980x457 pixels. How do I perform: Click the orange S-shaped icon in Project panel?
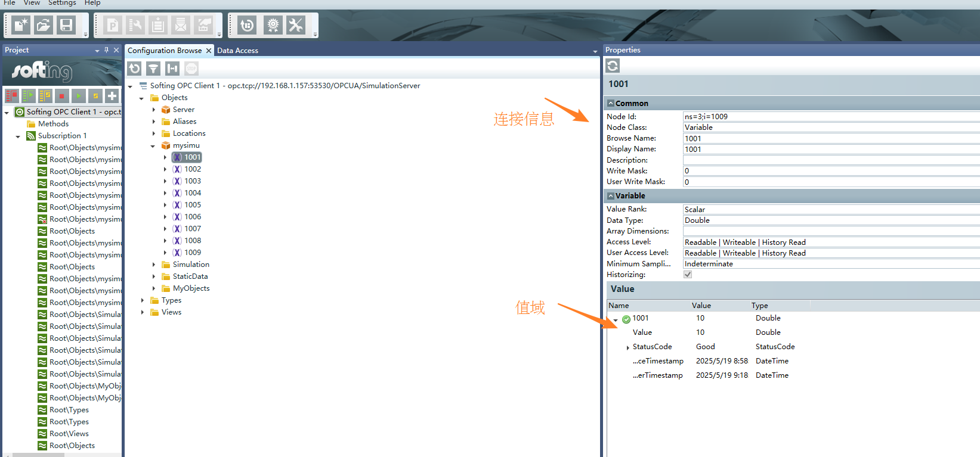95,95
